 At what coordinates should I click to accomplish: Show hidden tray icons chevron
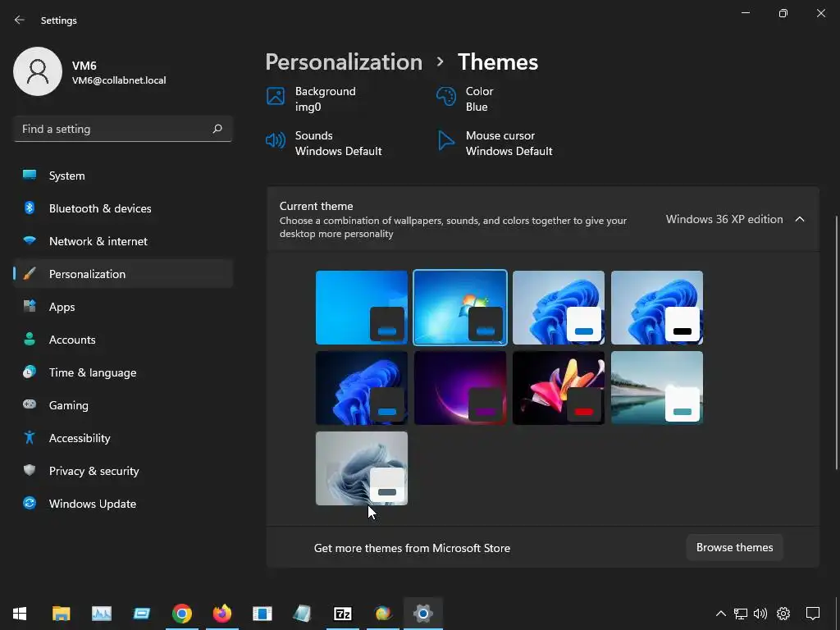(x=721, y=614)
